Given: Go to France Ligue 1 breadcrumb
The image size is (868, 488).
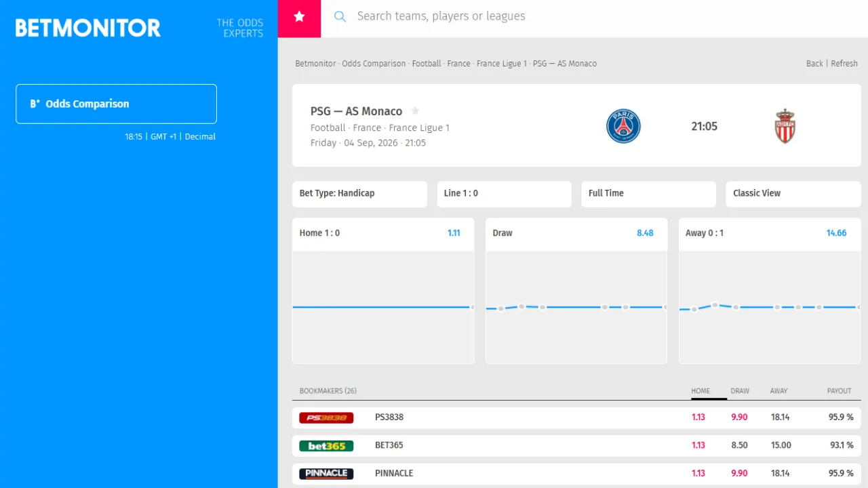Looking at the screenshot, I should coord(502,63).
